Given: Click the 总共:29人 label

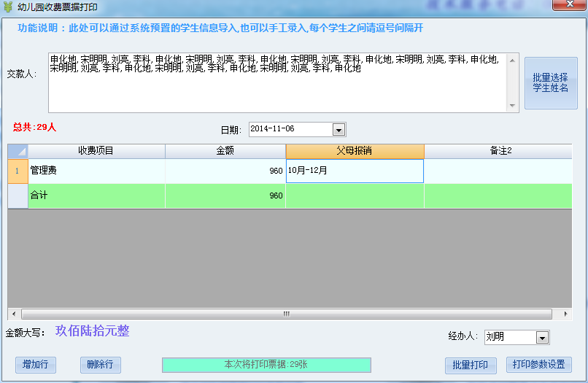Looking at the screenshot, I should coord(34,127).
